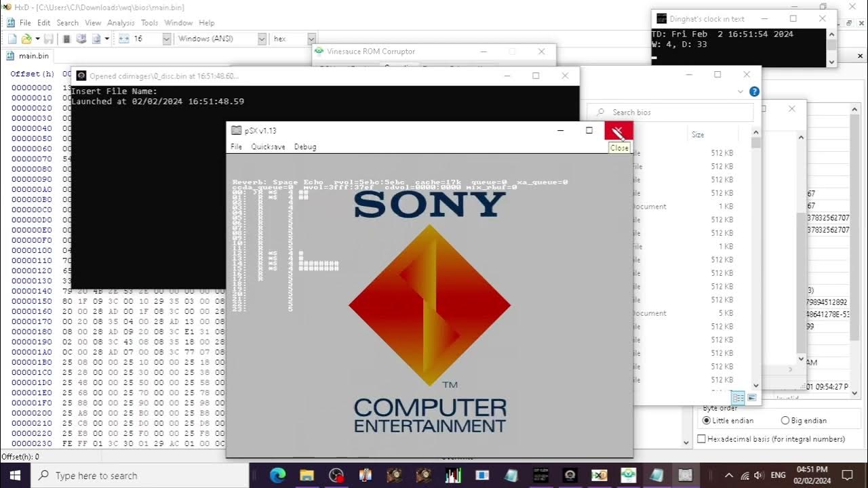Screen dimensions: 868x488
Task: Open HxD Tools menu
Action: click(149, 22)
